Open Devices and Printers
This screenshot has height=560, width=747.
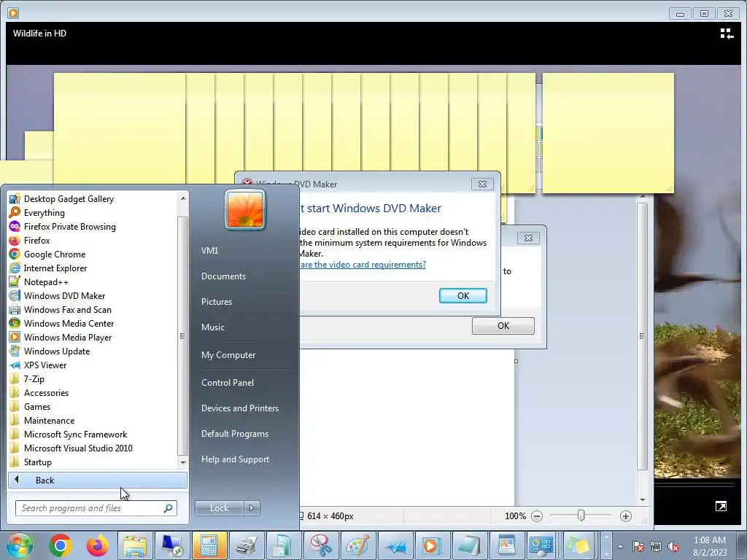pyautogui.click(x=239, y=408)
